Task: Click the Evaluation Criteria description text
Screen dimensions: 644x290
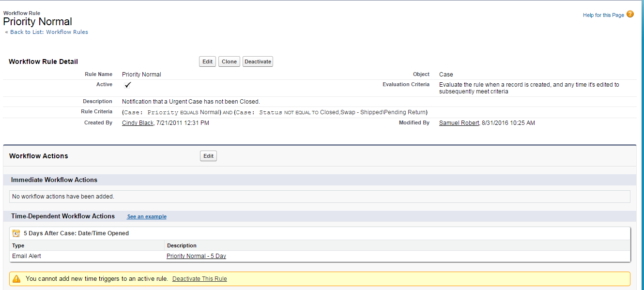Action: 529,88
